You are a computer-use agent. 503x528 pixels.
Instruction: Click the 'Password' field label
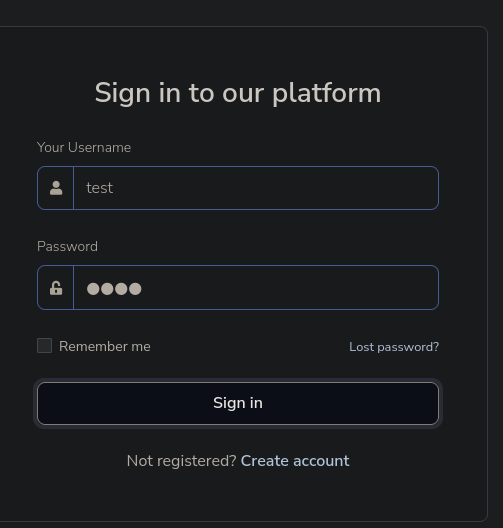pyautogui.click(x=67, y=246)
